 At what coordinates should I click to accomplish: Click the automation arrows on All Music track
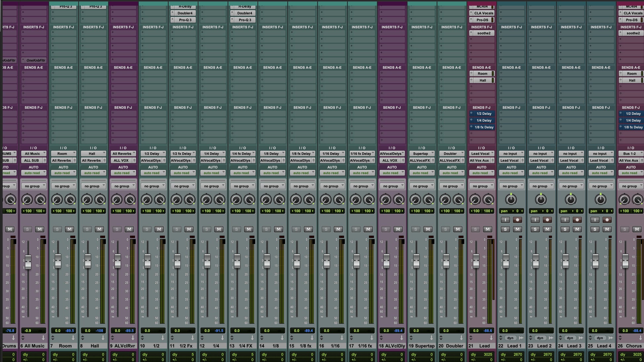click(x=23, y=338)
